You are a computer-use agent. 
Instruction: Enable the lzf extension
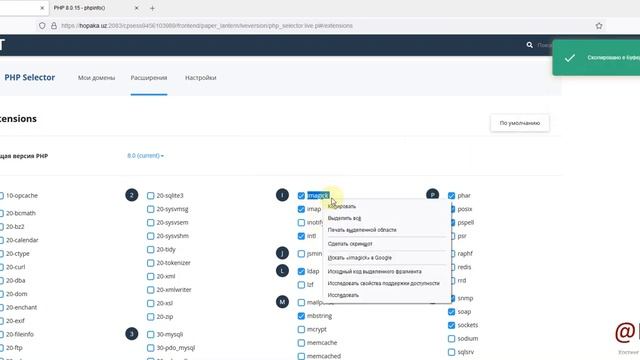301,284
